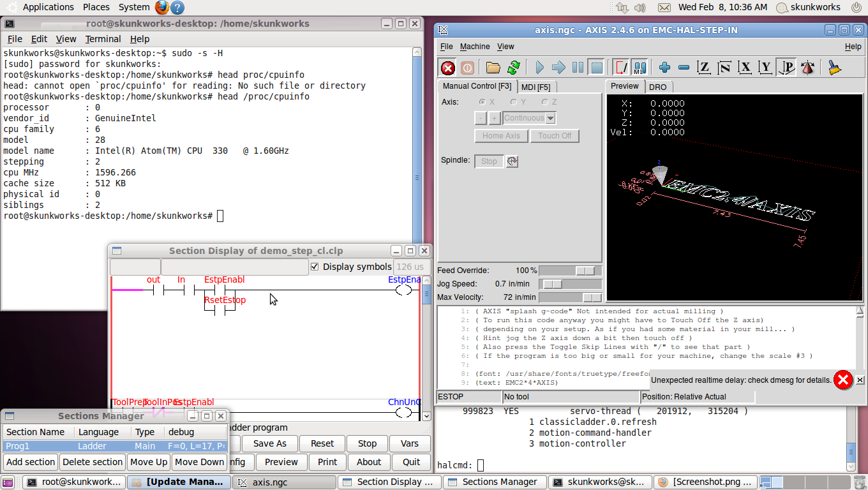
Task: Click the red error icon in notification
Action: click(843, 380)
